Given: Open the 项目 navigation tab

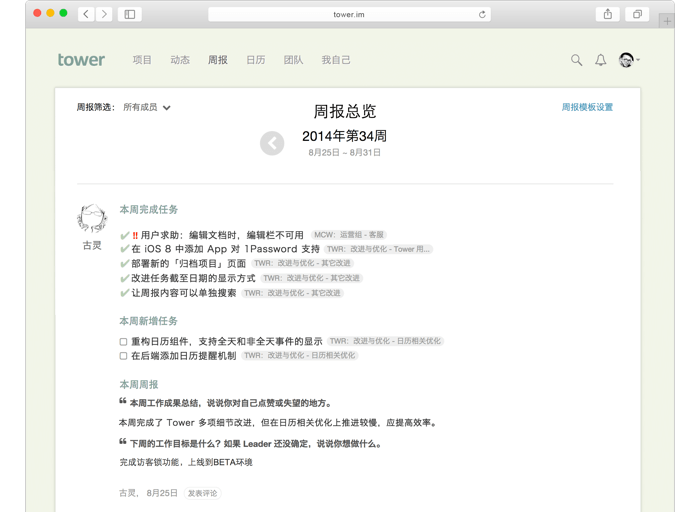Looking at the screenshot, I should (142, 60).
